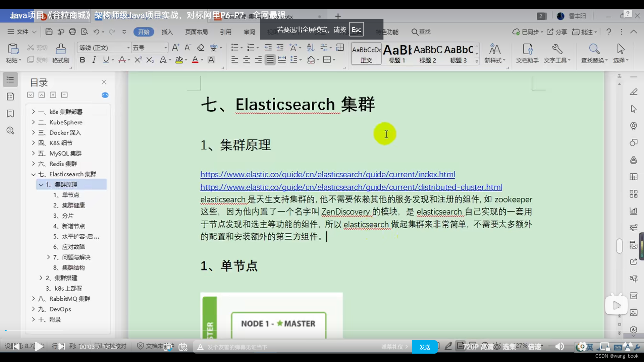This screenshot has height=362, width=644.
Task: Open the 文件 menu
Action: tap(21, 32)
